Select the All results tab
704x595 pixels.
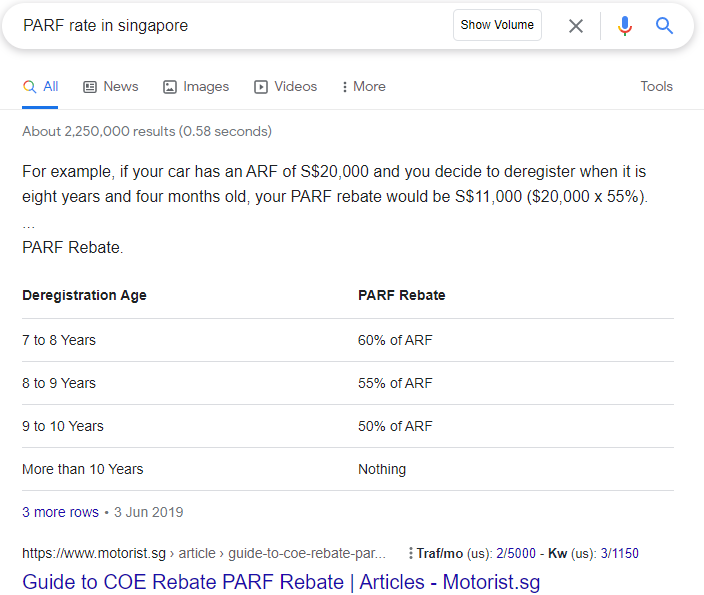41,87
